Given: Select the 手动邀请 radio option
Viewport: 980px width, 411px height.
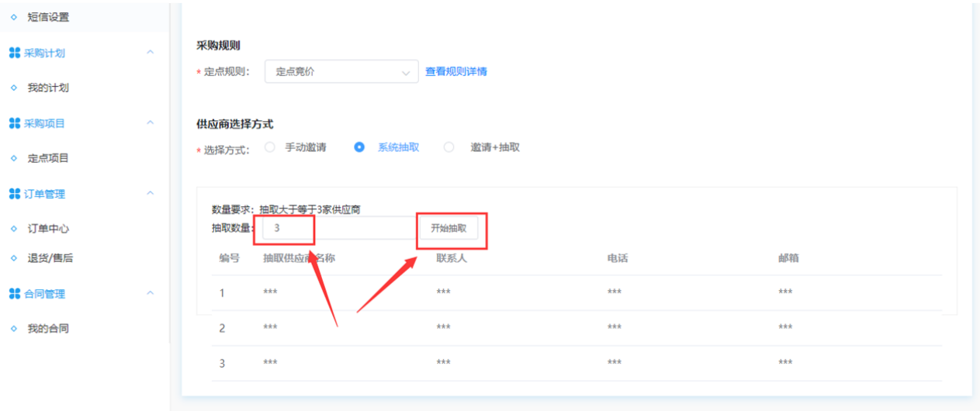Looking at the screenshot, I should click(x=270, y=147).
